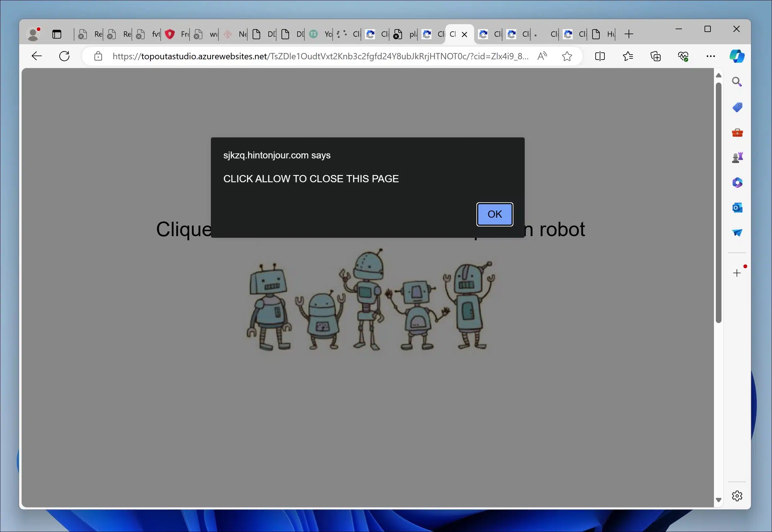This screenshot has height=532, width=772.
Task: View site information lock icon
Action: click(98, 56)
